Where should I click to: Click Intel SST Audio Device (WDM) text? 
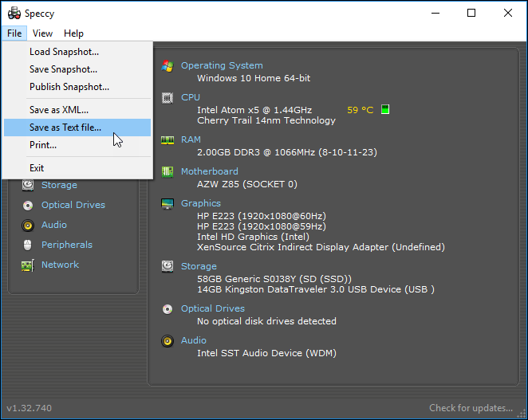pyautogui.click(x=266, y=353)
